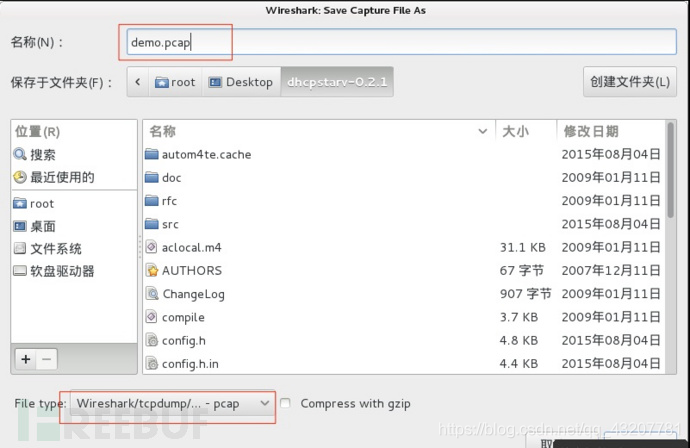Screen dimensions: 690x448
Task: Click the src folder icon
Action: [x=152, y=224]
